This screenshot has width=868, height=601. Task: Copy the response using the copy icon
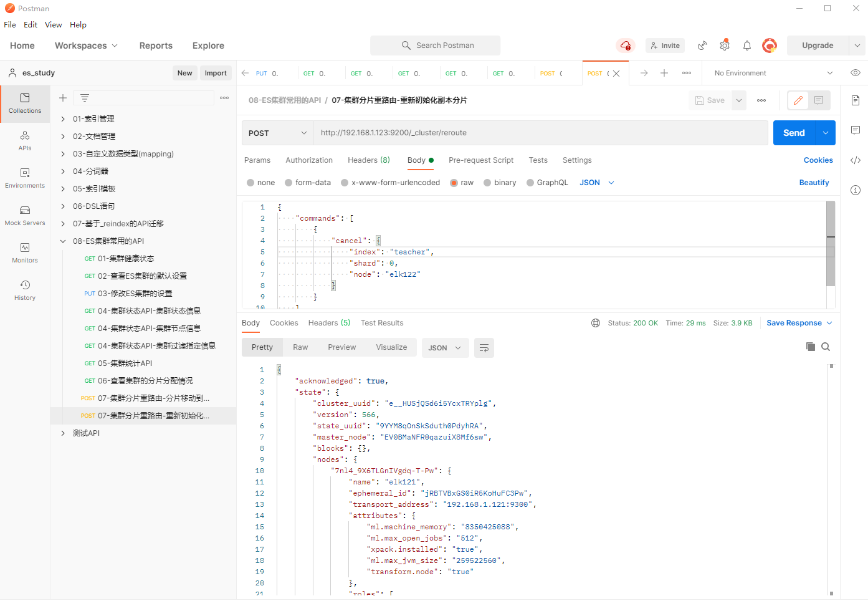[810, 347]
